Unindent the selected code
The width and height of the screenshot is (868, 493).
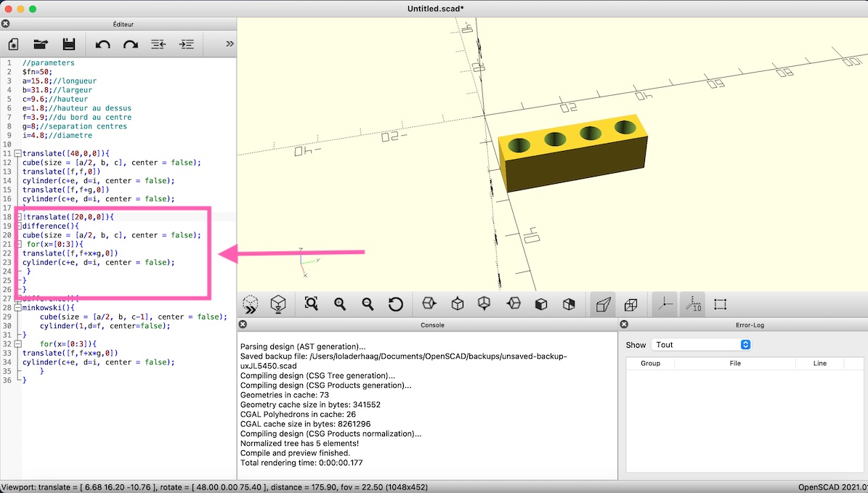pos(158,44)
